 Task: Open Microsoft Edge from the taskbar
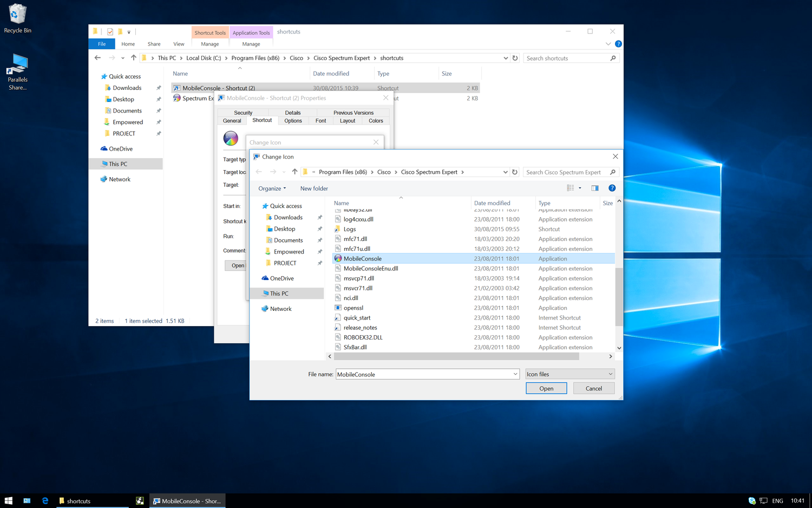pos(45,501)
